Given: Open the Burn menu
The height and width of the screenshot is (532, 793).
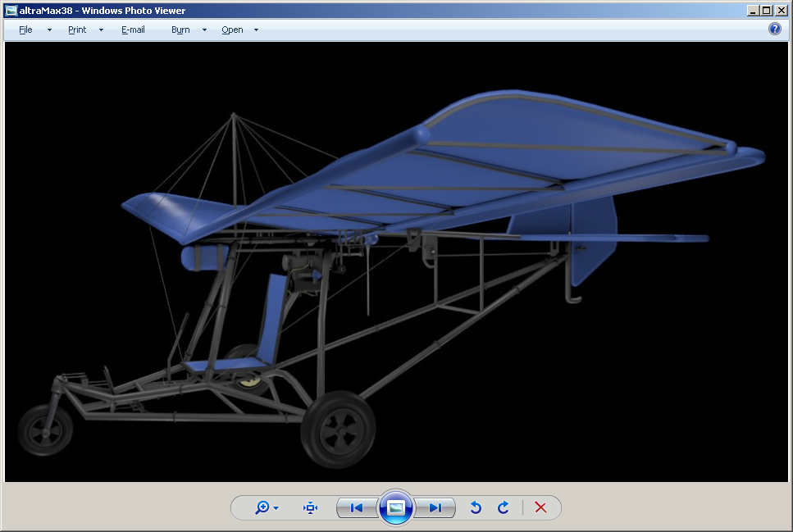Looking at the screenshot, I should click(x=180, y=30).
